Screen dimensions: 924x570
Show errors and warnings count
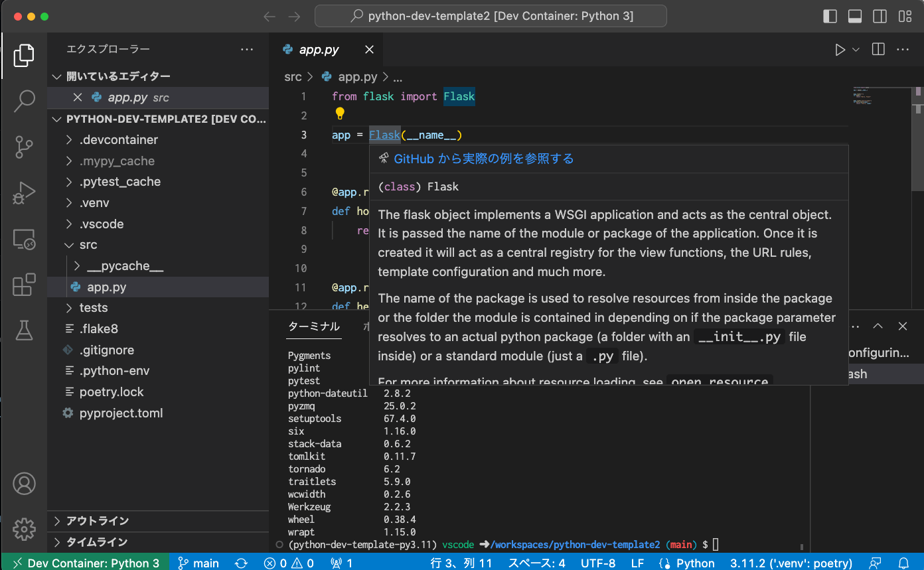tap(289, 563)
